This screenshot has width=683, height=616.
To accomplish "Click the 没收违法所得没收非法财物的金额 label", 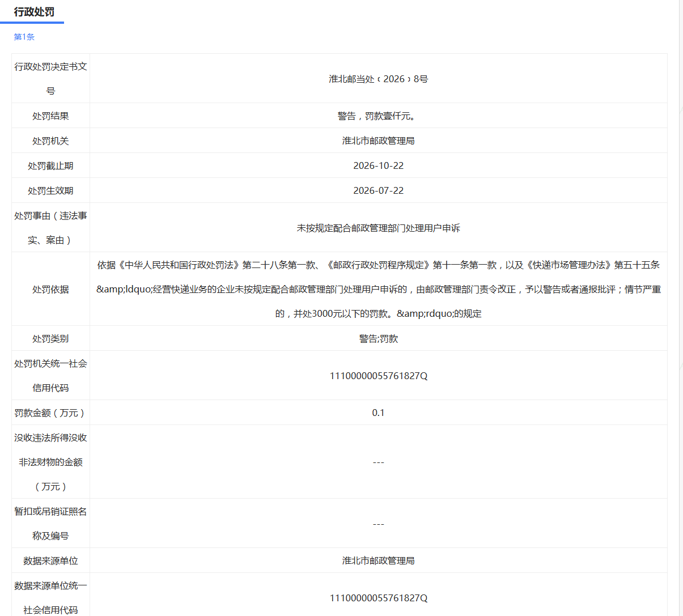I will click(50, 462).
